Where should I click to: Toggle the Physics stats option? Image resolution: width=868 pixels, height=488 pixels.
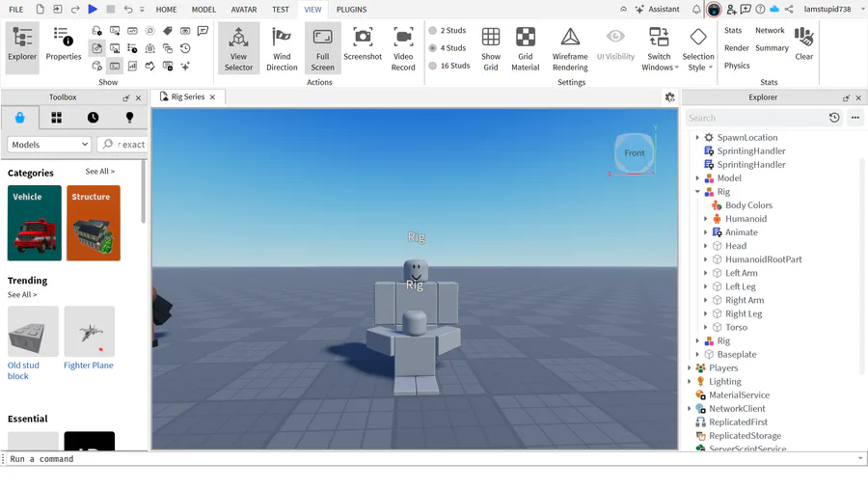point(737,66)
